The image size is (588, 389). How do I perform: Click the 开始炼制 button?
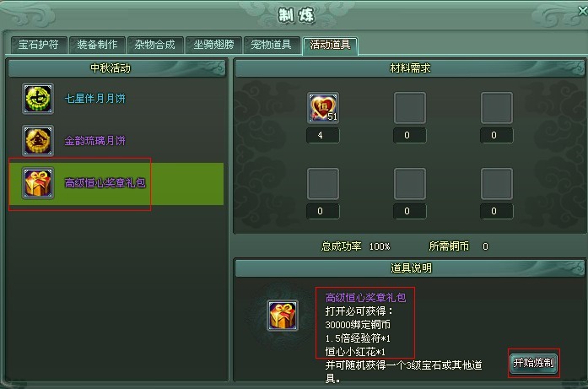534,363
